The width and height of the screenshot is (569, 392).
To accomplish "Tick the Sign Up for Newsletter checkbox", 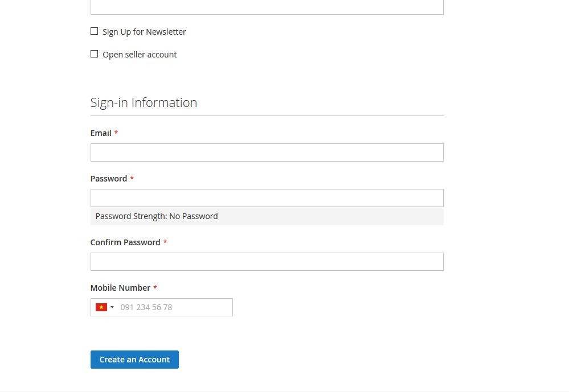I will [x=95, y=31].
